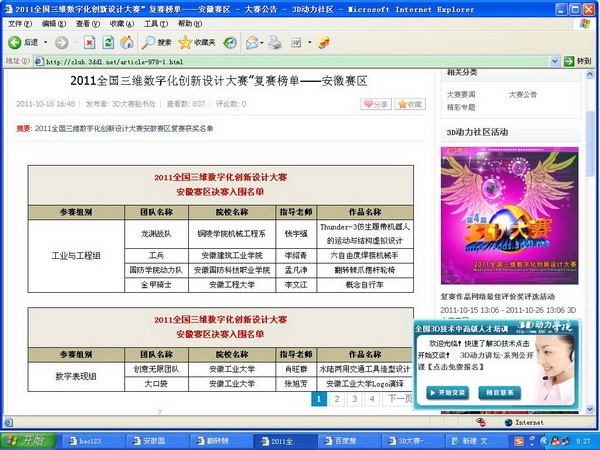Open the Favorites (收藏夹) star button

point(196,42)
